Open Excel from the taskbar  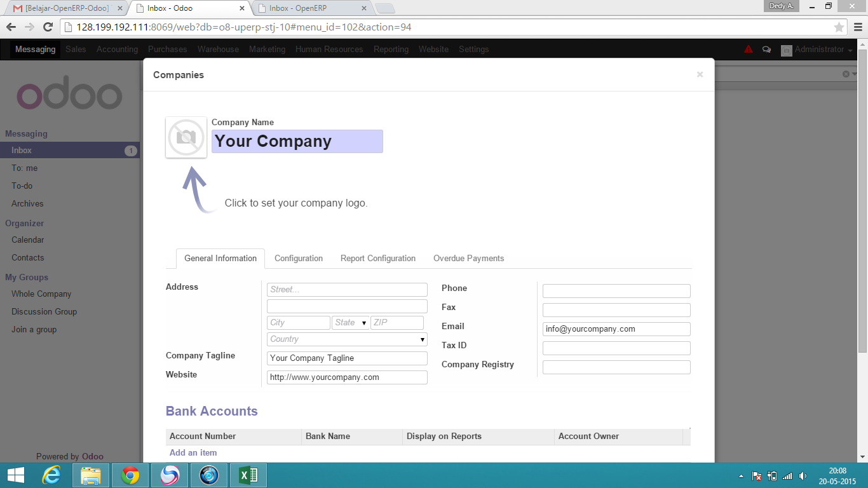pyautogui.click(x=248, y=475)
